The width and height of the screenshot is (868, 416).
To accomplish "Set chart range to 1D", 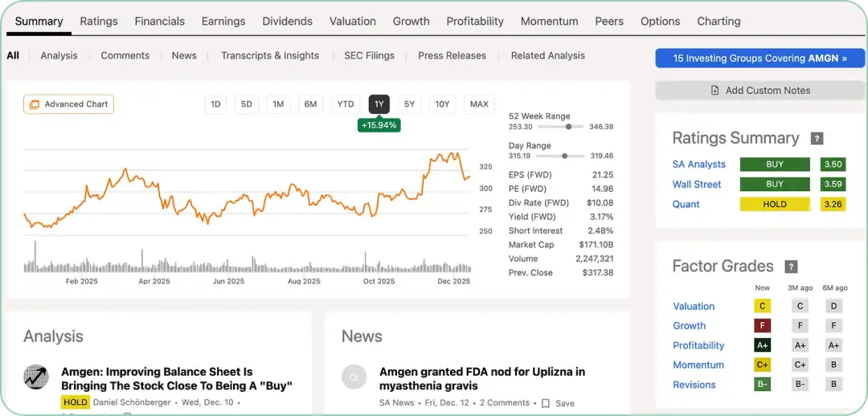I will [215, 104].
